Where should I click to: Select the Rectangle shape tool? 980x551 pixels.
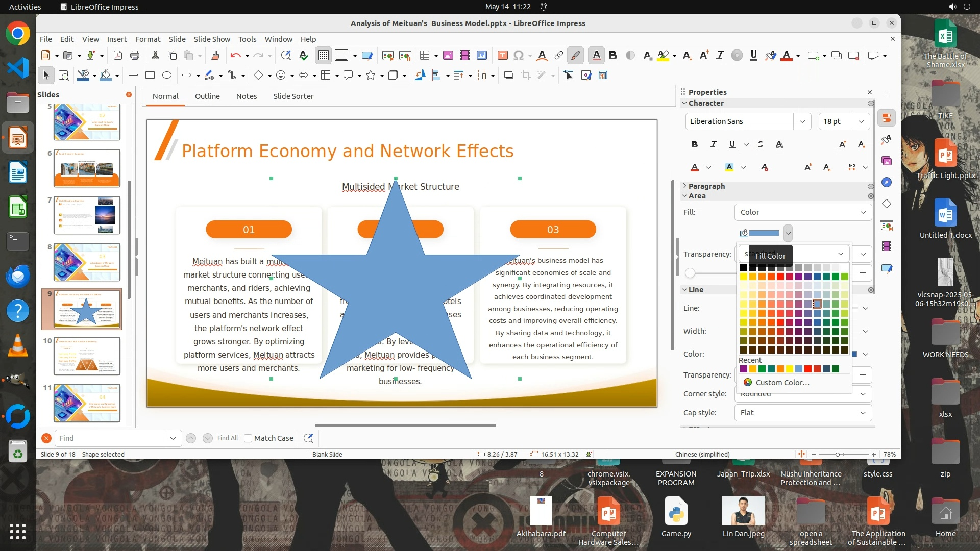tap(150, 76)
